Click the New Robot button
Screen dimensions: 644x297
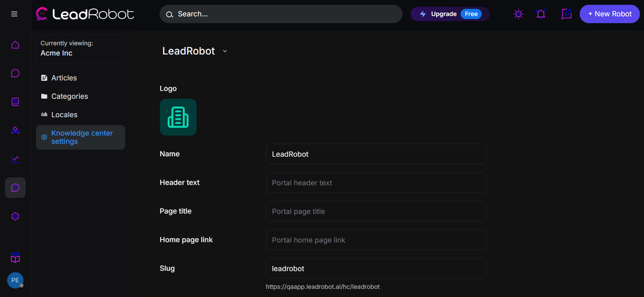pos(610,14)
